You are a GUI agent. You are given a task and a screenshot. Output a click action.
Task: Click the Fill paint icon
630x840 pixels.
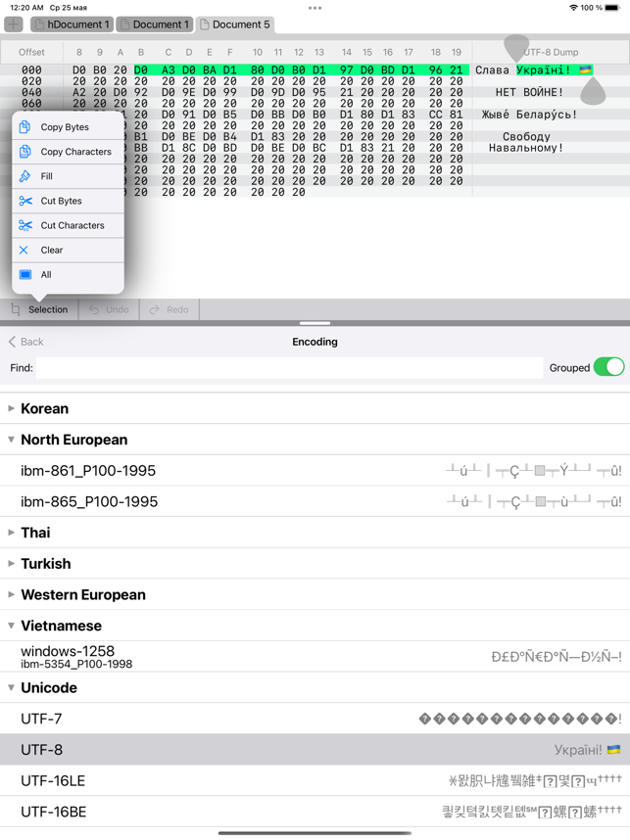tap(24, 176)
